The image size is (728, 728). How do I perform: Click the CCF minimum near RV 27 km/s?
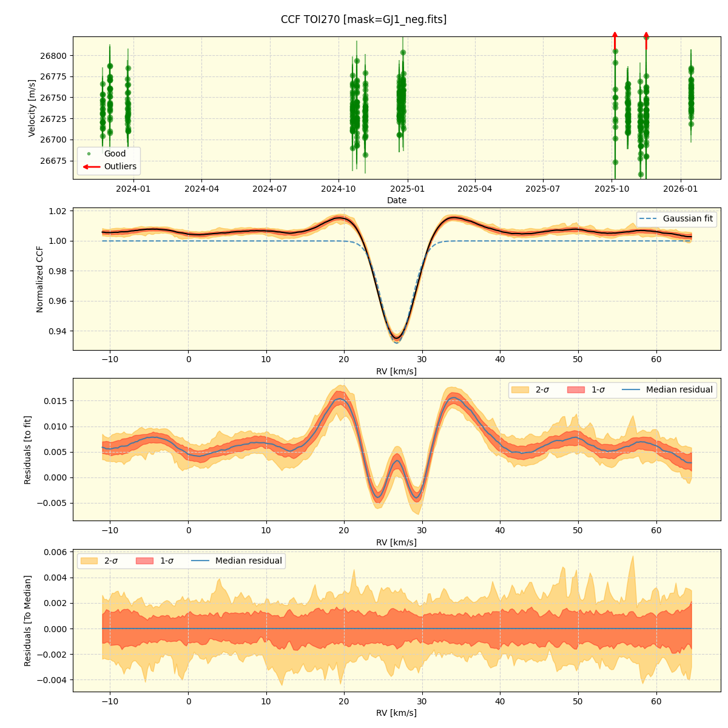coord(396,338)
